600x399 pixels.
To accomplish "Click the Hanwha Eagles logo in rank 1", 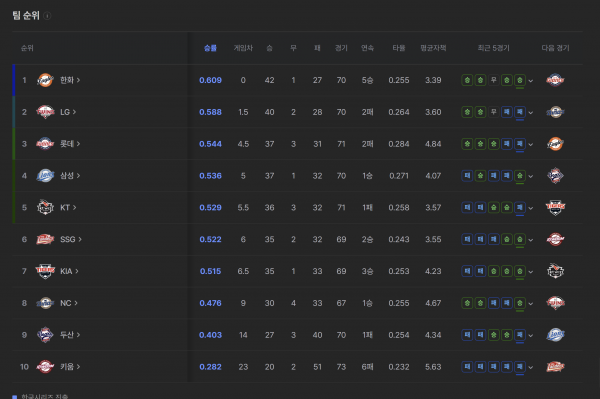I will (x=45, y=80).
